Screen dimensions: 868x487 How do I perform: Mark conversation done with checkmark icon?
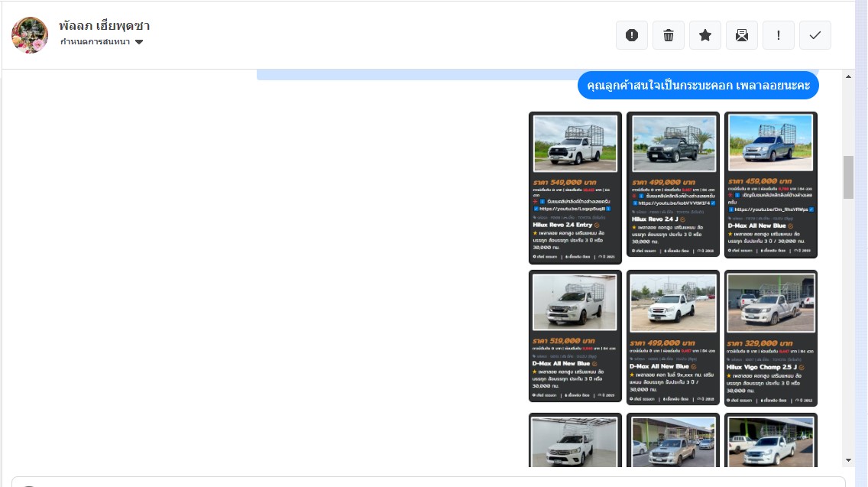815,35
